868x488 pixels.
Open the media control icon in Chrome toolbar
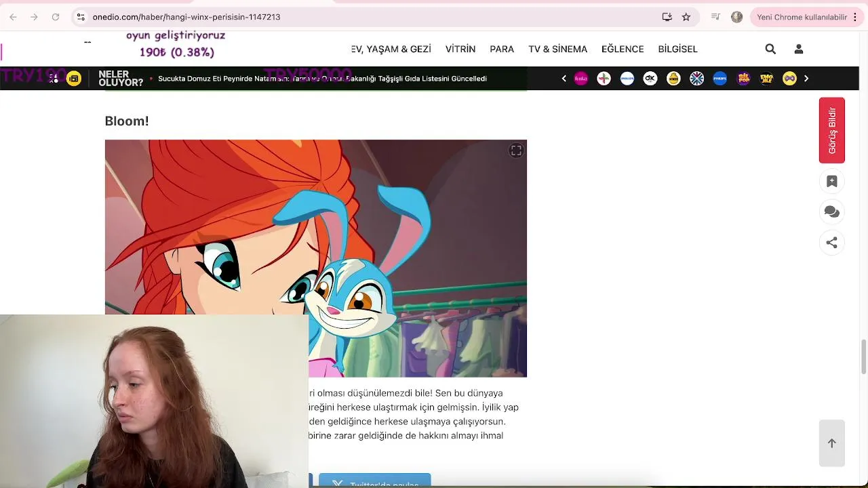pos(715,17)
